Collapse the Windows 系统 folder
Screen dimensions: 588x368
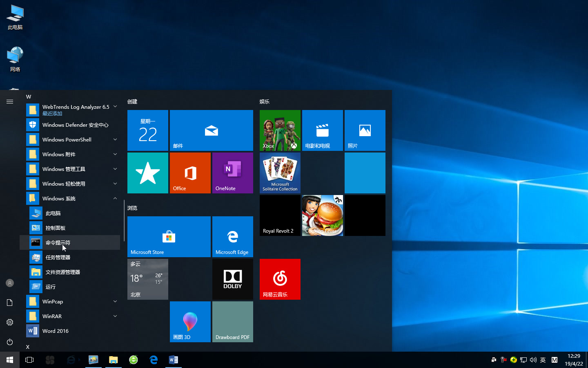coord(70,198)
